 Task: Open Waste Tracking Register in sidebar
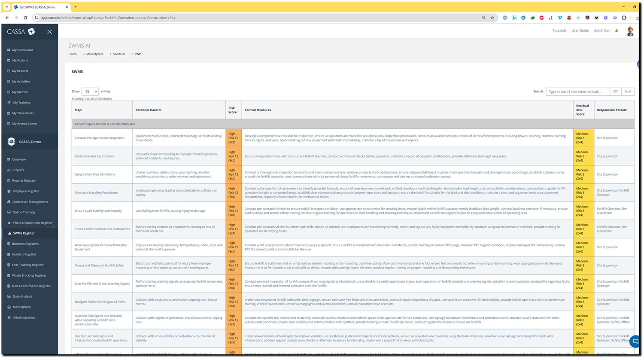point(29,275)
